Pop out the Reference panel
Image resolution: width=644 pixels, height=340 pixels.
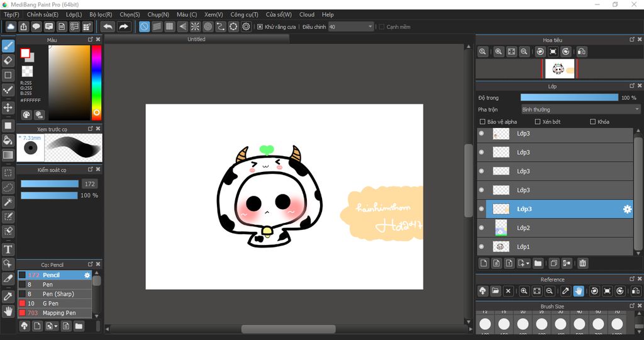(632, 279)
